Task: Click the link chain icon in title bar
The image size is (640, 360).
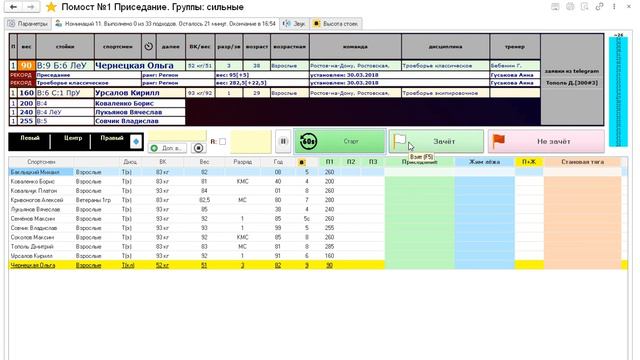Action: pyautogui.click(x=599, y=7)
